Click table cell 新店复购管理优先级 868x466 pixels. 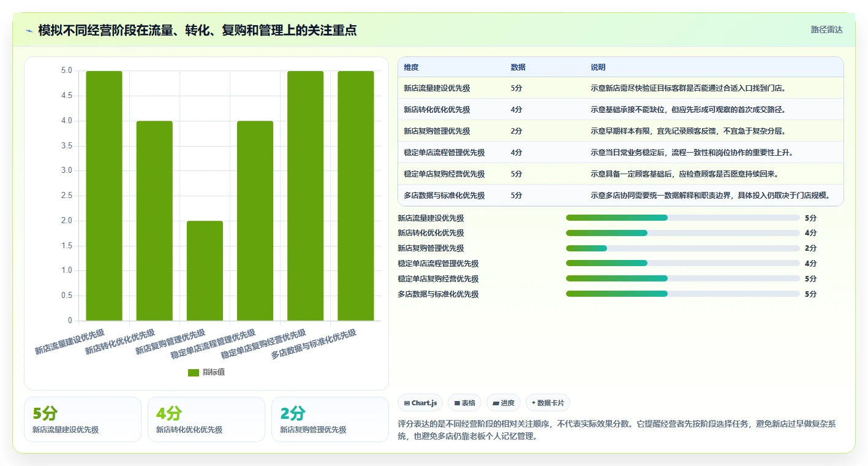(437, 131)
